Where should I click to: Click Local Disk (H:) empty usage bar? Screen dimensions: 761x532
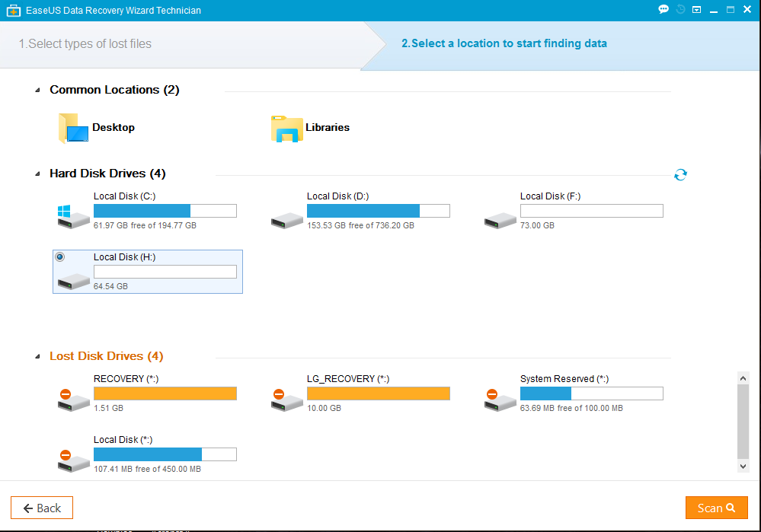click(x=165, y=272)
